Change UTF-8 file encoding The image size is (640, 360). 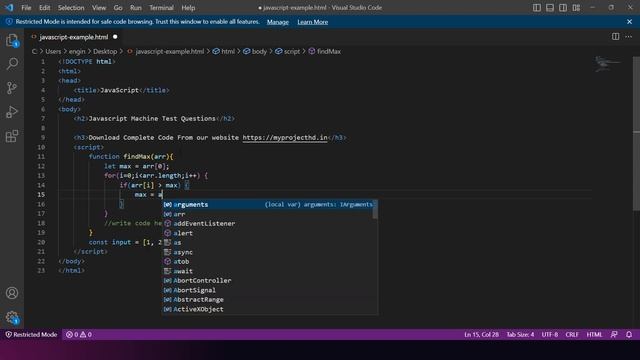click(x=549, y=335)
